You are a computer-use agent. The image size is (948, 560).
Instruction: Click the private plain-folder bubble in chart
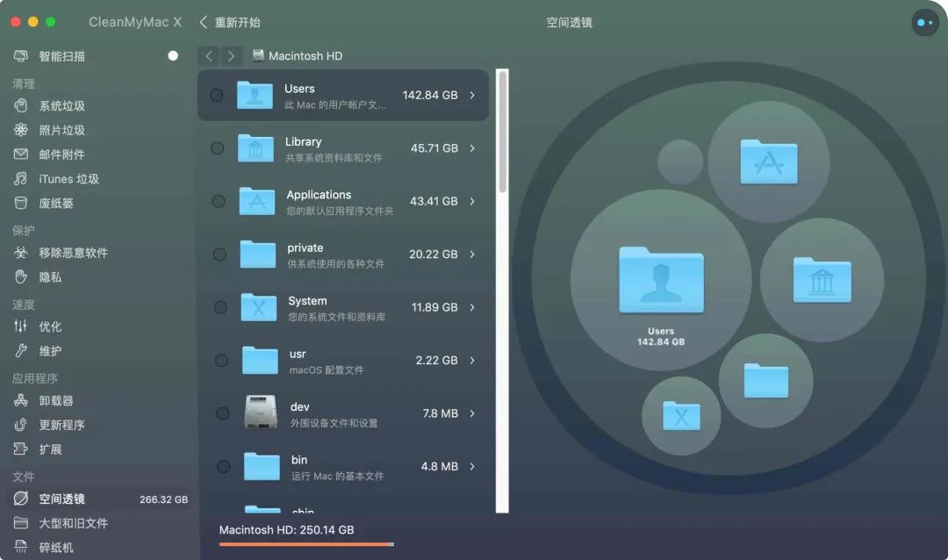pos(766,380)
